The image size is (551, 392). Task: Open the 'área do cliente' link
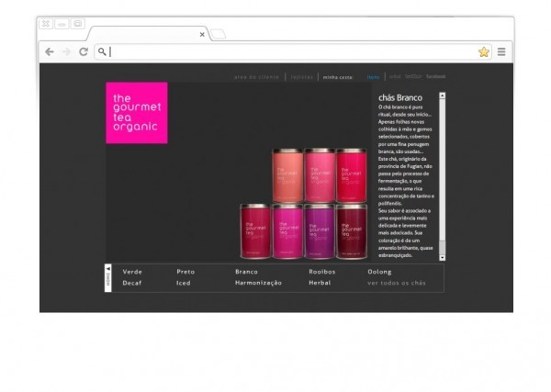(x=255, y=77)
